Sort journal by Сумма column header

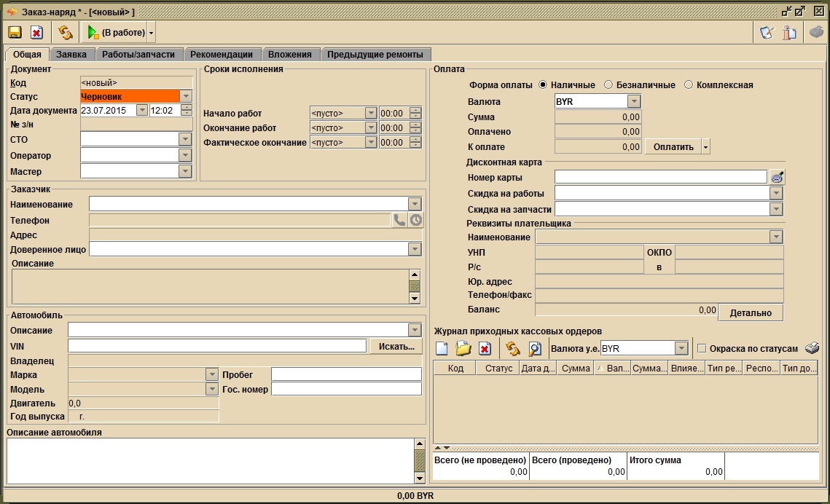pos(576,368)
